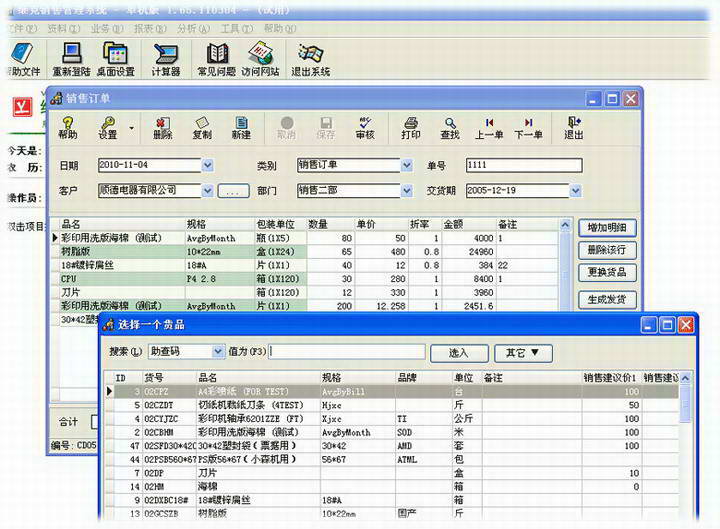Click scroll-up arrow of order detail grid
Viewport: 720px width, 529px height.
coord(565,225)
